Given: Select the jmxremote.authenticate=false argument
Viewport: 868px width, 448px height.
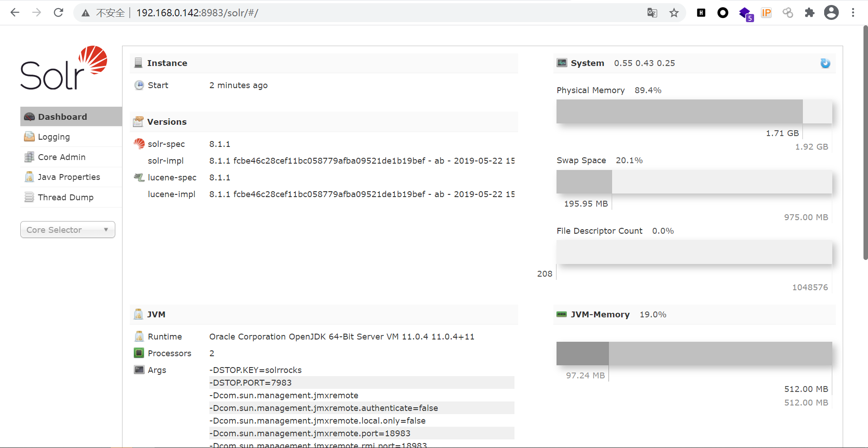Looking at the screenshot, I should [x=324, y=408].
